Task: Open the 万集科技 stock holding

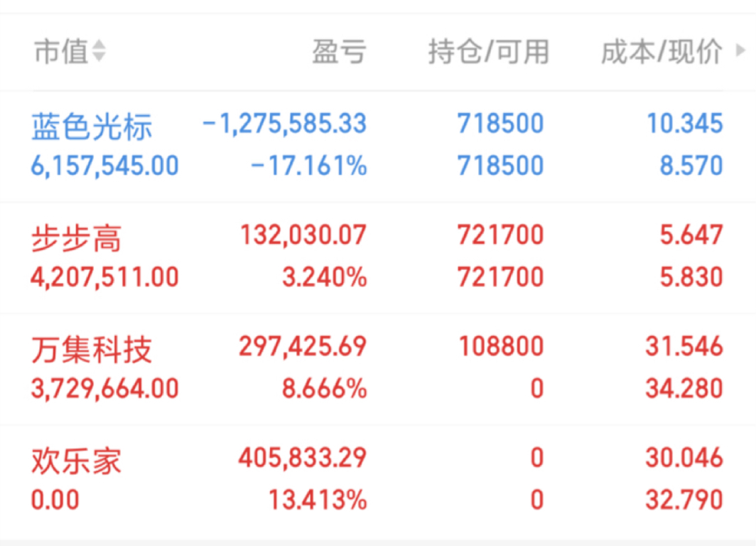Action: click(92, 350)
